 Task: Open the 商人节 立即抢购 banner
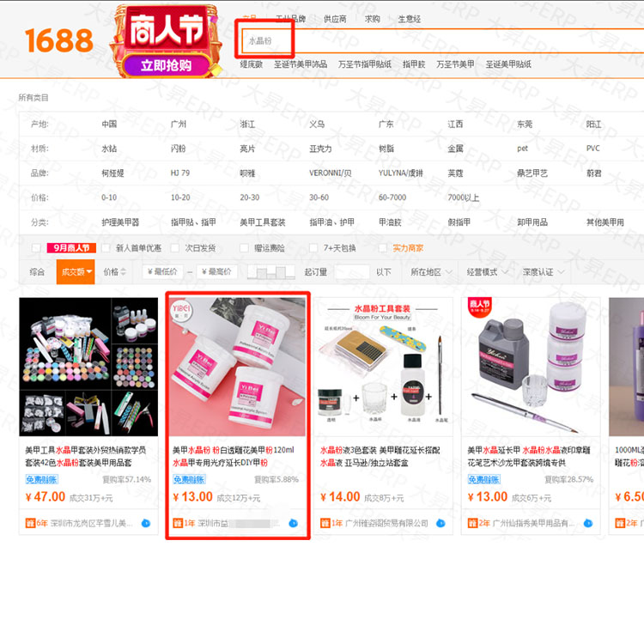[167, 41]
